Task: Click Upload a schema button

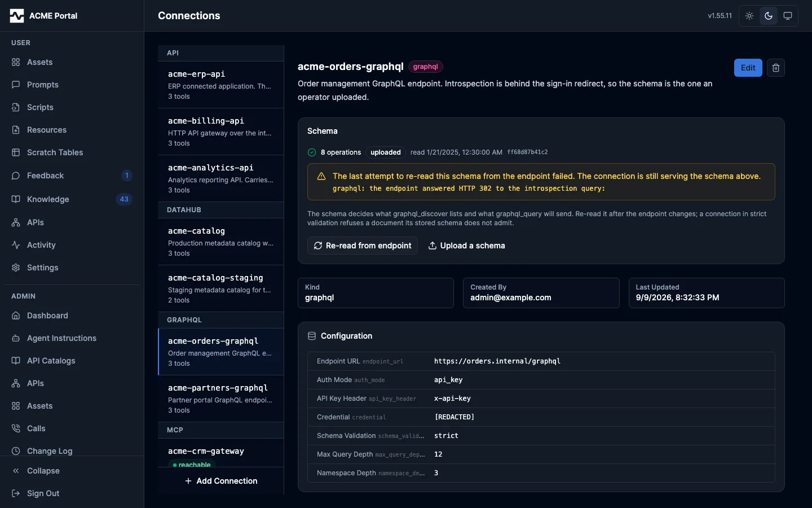Action: tap(467, 246)
